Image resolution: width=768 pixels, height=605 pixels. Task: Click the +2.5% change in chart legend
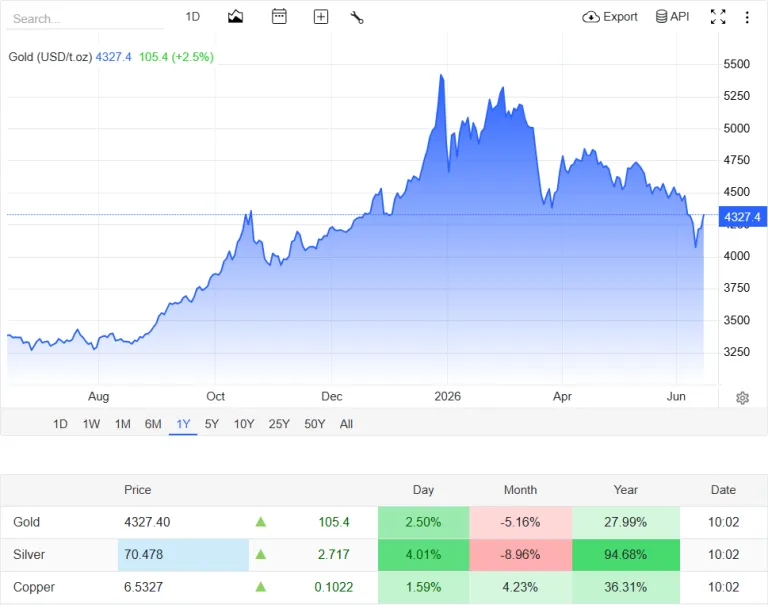coord(192,57)
